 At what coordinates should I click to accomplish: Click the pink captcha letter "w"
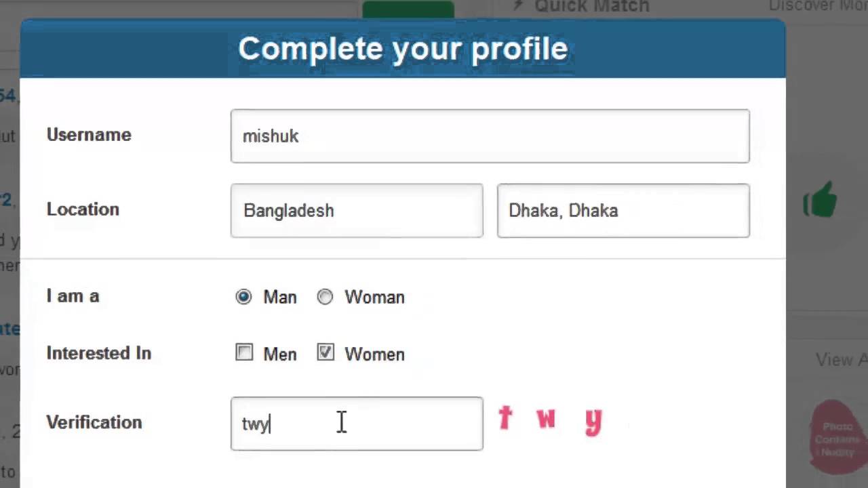tap(546, 418)
